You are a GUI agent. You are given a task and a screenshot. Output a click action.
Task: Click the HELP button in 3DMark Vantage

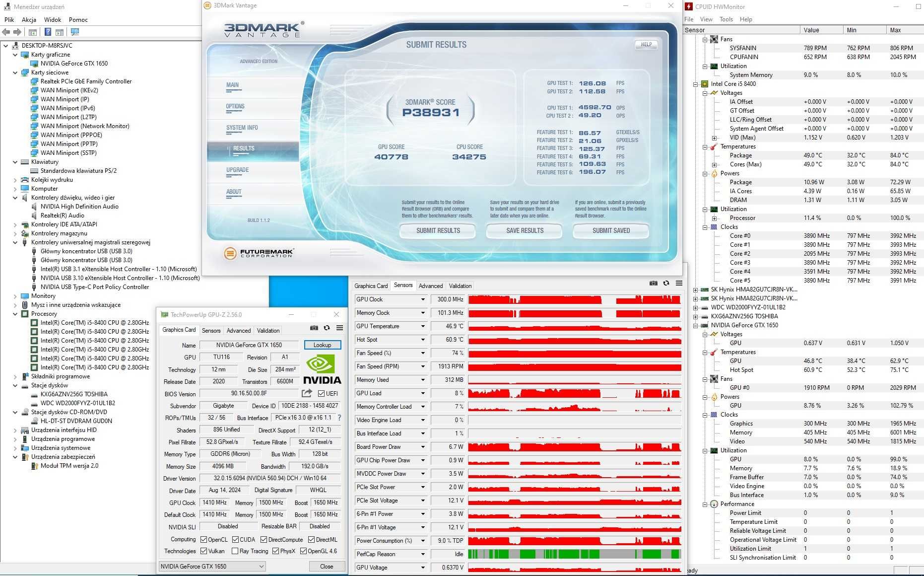tap(646, 44)
